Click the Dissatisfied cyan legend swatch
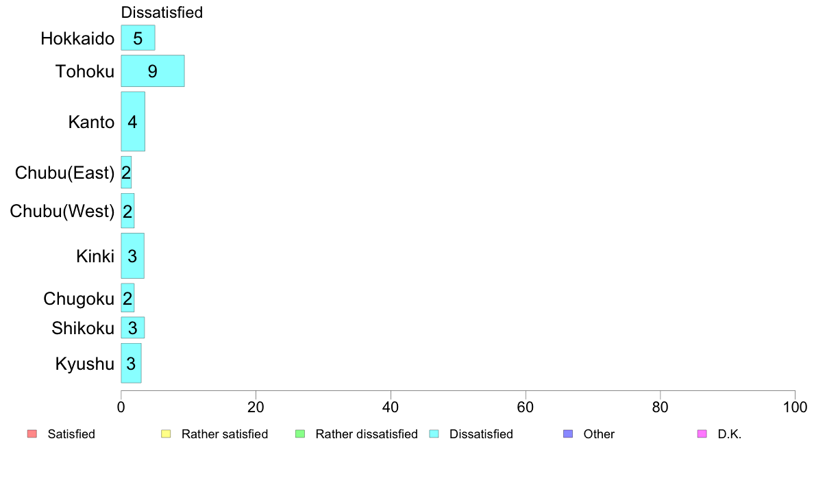814x504 pixels. [x=434, y=434]
